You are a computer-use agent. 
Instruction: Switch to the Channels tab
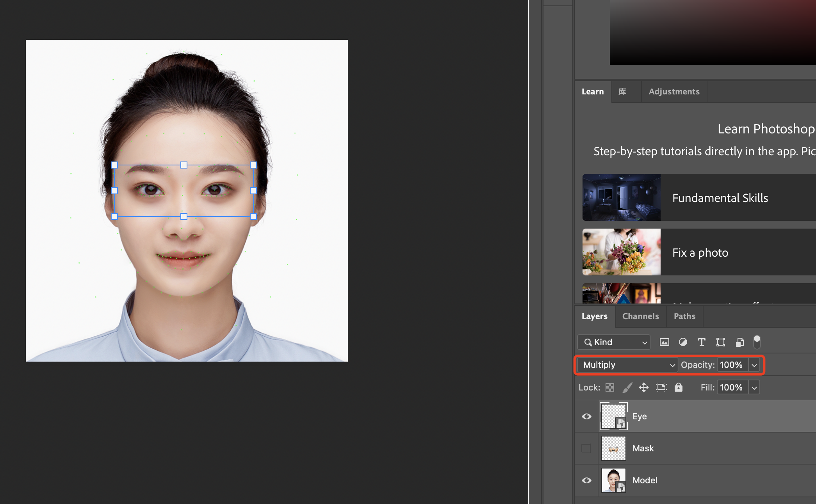pyautogui.click(x=640, y=316)
